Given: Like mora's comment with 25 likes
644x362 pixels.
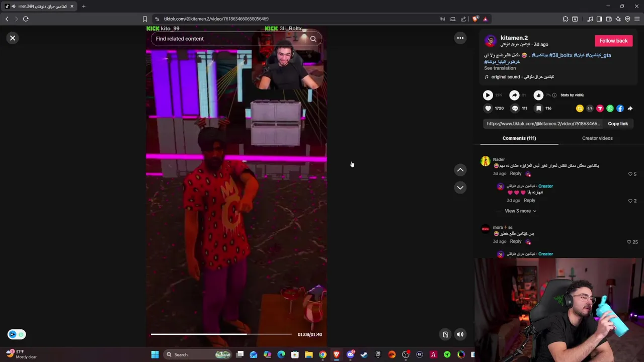Looking at the screenshot, I should click(x=629, y=242).
